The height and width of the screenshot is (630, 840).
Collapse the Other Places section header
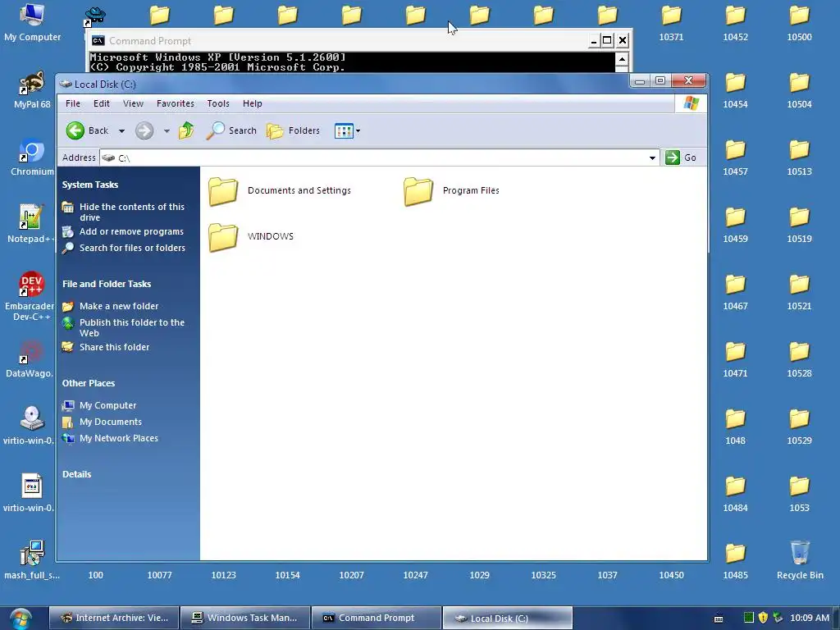pyautogui.click(x=89, y=383)
